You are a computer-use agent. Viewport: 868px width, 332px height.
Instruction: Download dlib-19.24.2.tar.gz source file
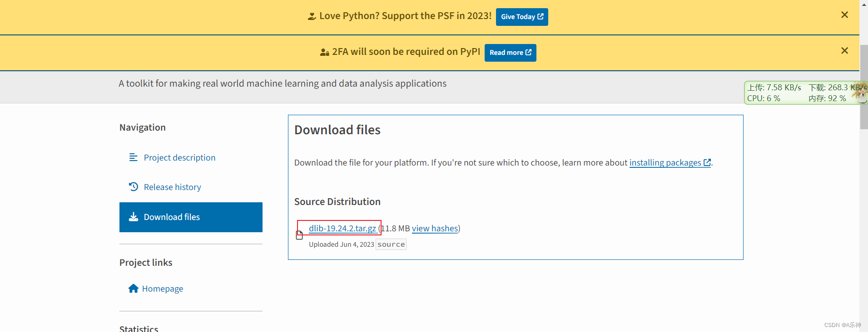[x=342, y=228]
